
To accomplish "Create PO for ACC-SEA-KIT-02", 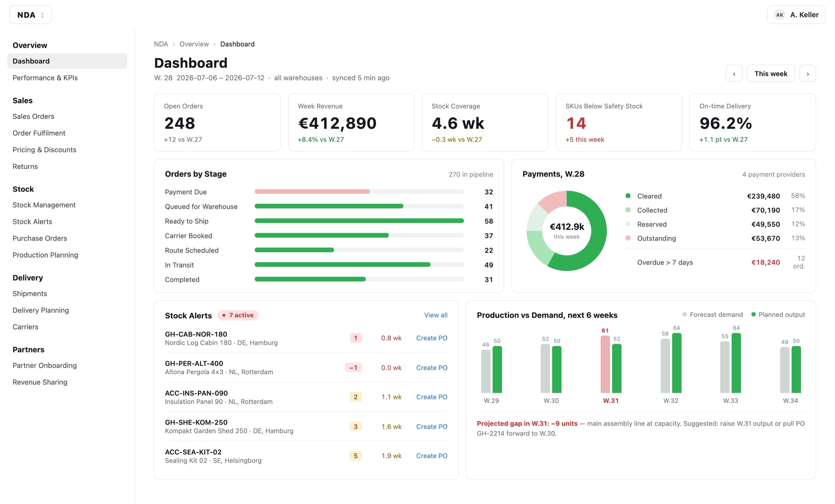I will [432, 456].
